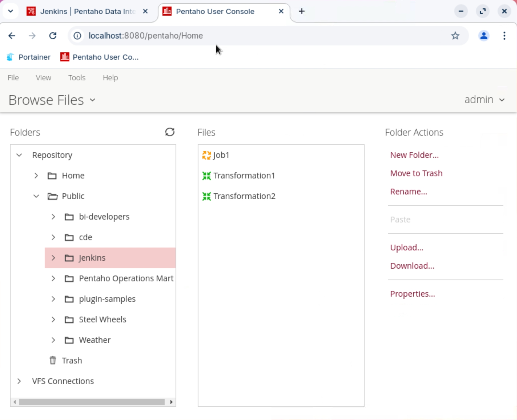
Task: Click the folders panel horizontal scrollbar
Action: [92, 402]
